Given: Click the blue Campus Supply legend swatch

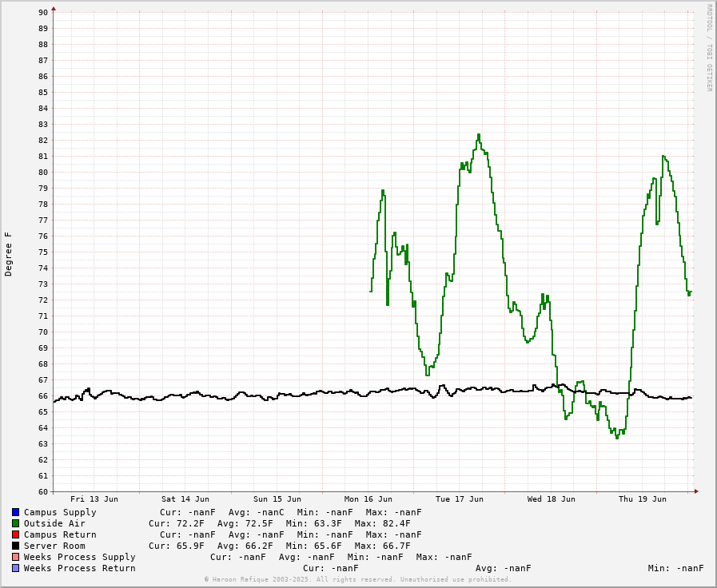Looking at the screenshot, I should click(x=15, y=512).
